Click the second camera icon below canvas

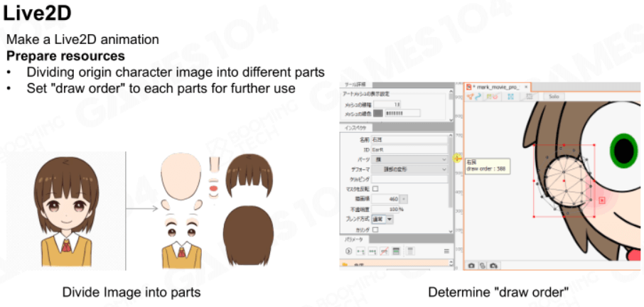493,266
